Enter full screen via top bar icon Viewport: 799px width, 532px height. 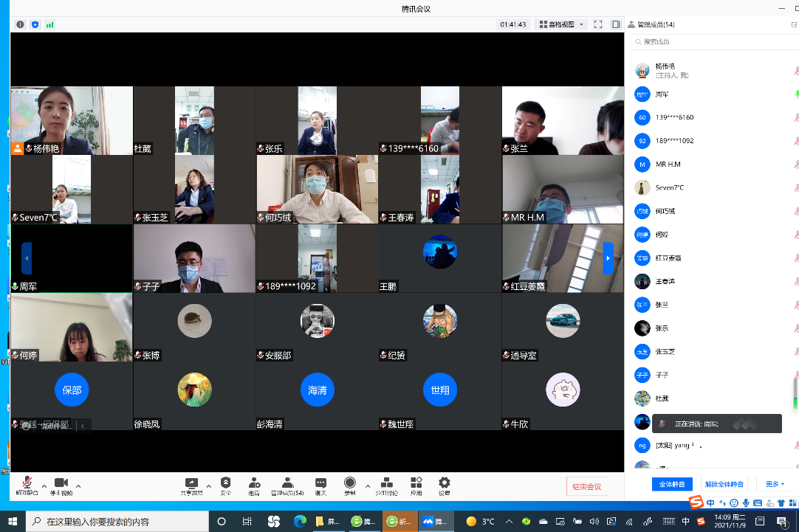pyautogui.click(x=598, y=24)
